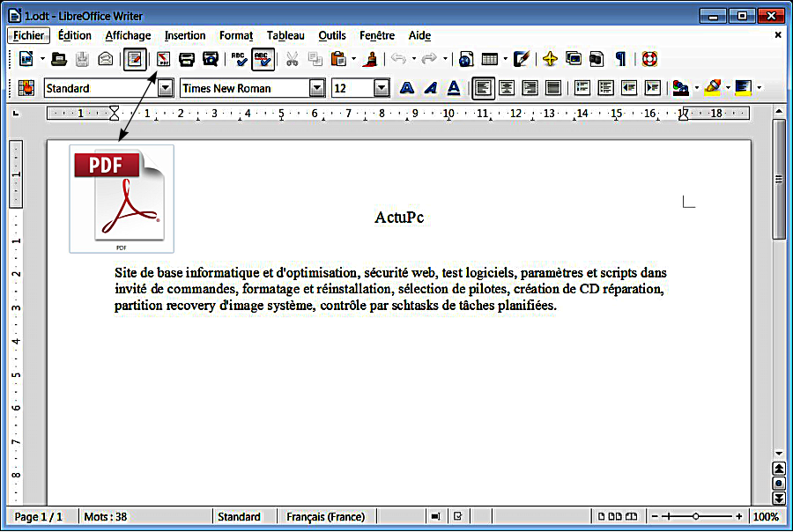Open the Styles and Formatting window icon
This screenshot has height=532, width=793.
26,88
